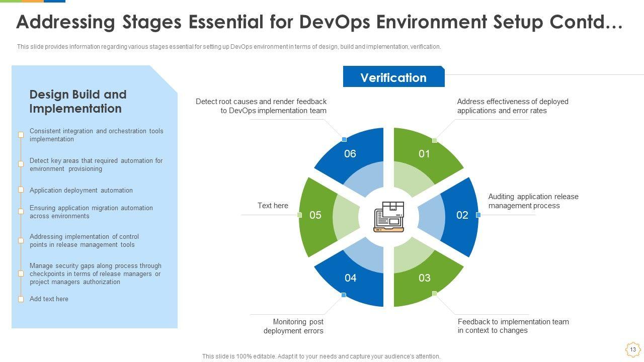Select 'Addressing implementation of control points' text
The height and width of the screenshot is (362, 644).
click(x=84, y=240)
